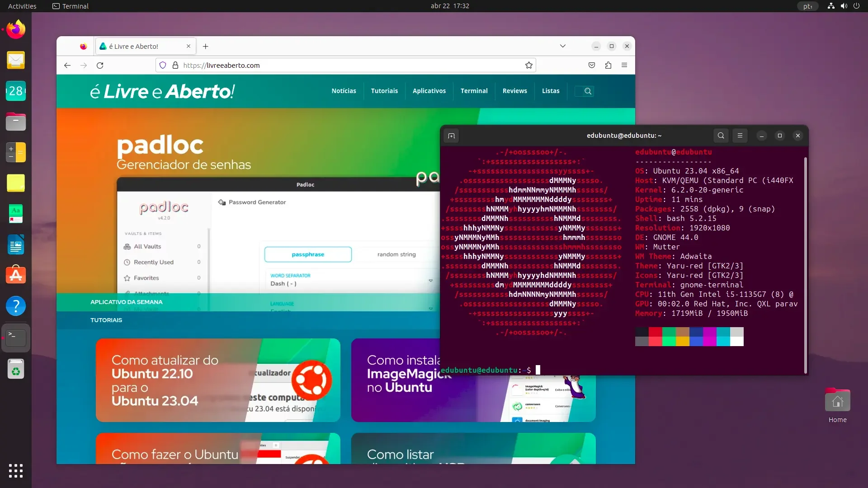
Task: Select the random string option
Action: (x=396, y=254)
